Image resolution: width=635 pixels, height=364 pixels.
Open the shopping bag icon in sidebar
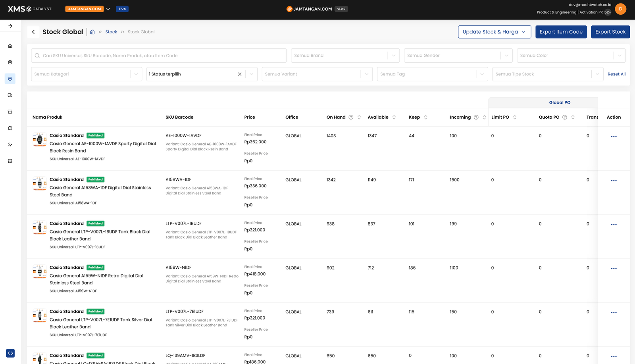[x=10, y=62]
